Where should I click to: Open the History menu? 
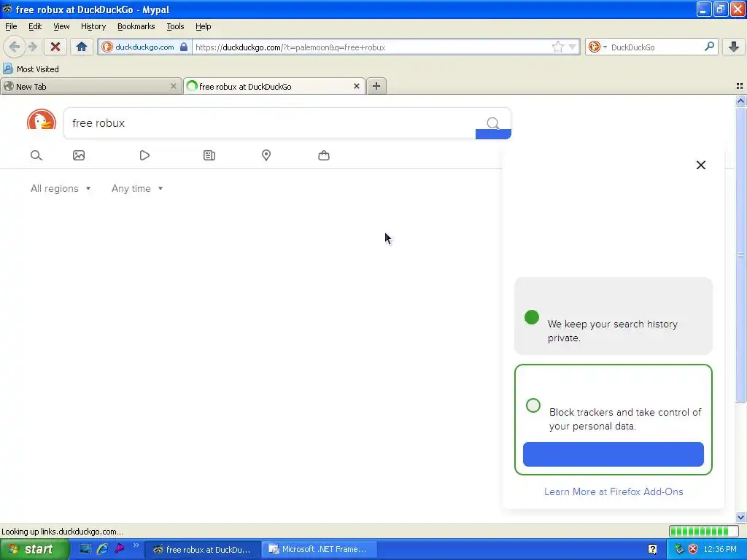pyautogui.click(x=93, y=27)
